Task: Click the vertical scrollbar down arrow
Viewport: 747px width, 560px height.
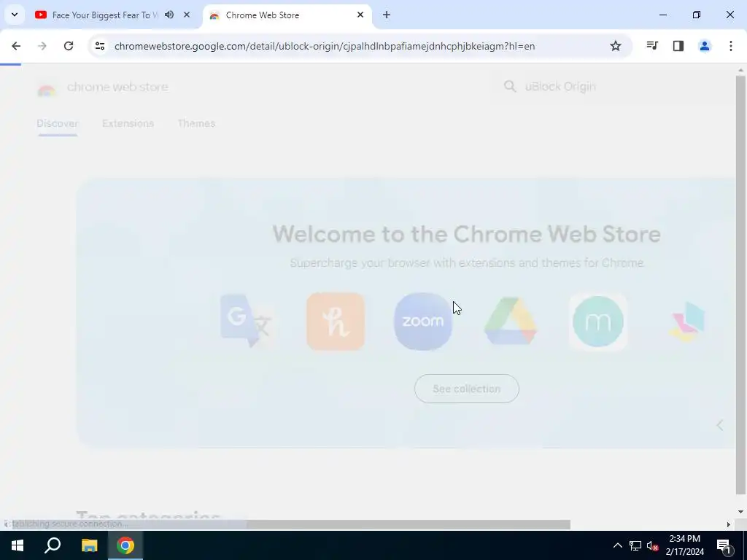Action: coord(740,512)
